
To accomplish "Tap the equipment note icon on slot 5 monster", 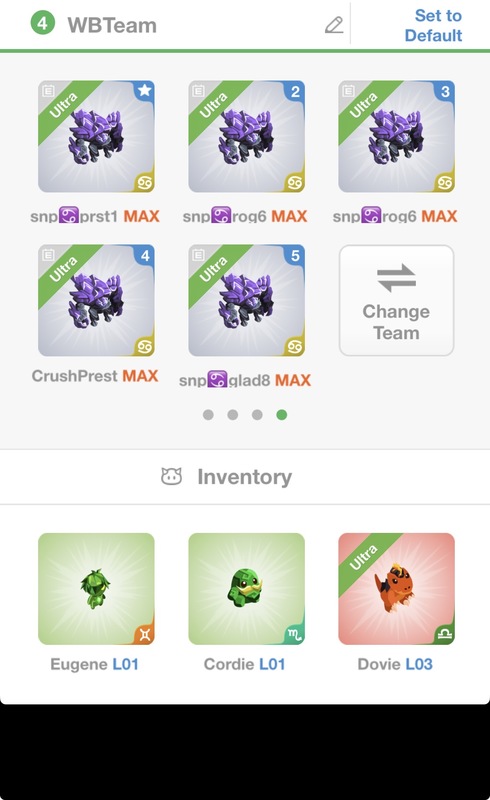I will [x=198, y=255].
